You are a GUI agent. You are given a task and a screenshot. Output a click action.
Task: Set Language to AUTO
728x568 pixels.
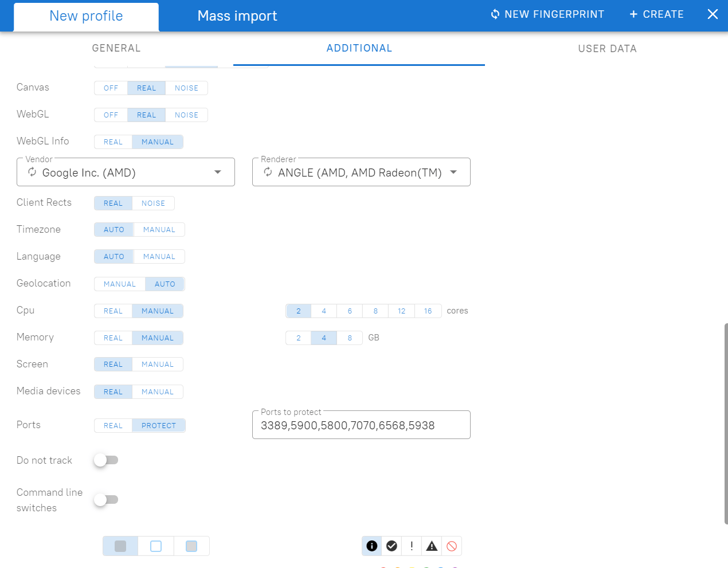[x=113, y=256]
